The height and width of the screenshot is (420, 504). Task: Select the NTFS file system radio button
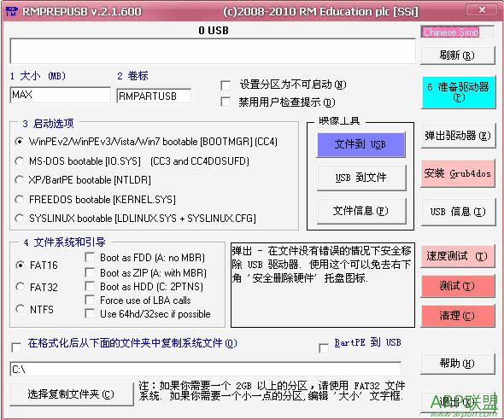21,309
